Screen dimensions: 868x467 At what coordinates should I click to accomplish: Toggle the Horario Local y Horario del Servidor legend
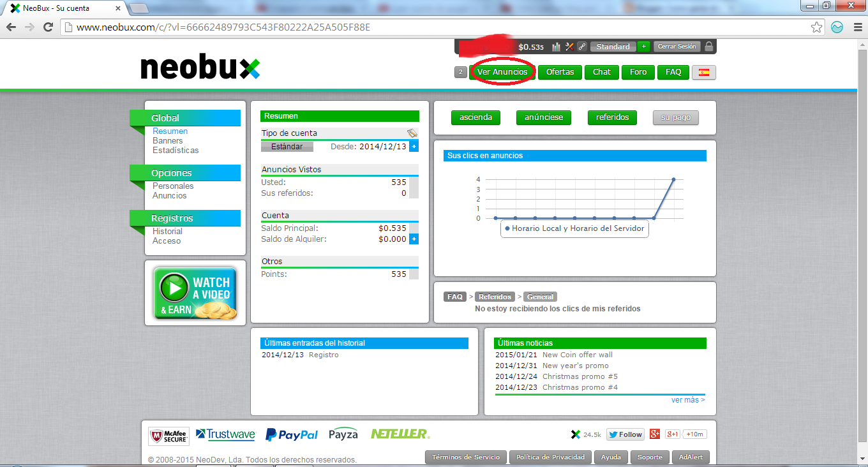click(574, 228)
